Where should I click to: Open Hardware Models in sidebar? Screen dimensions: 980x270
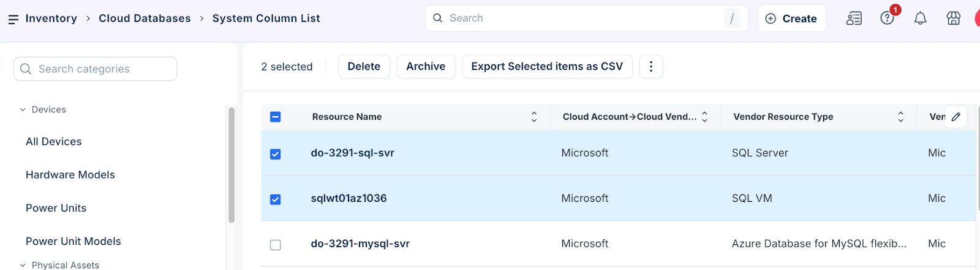point(70,175)
